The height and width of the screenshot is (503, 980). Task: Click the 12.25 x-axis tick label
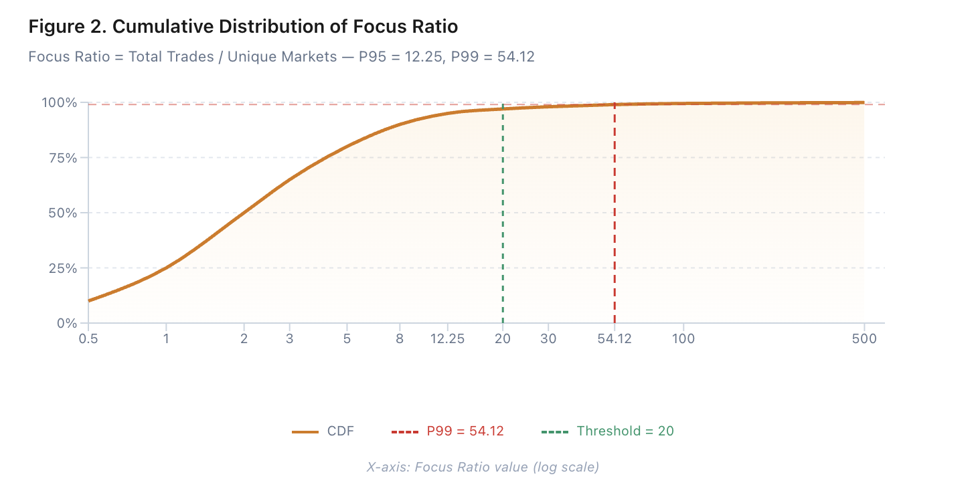(447, 338)
